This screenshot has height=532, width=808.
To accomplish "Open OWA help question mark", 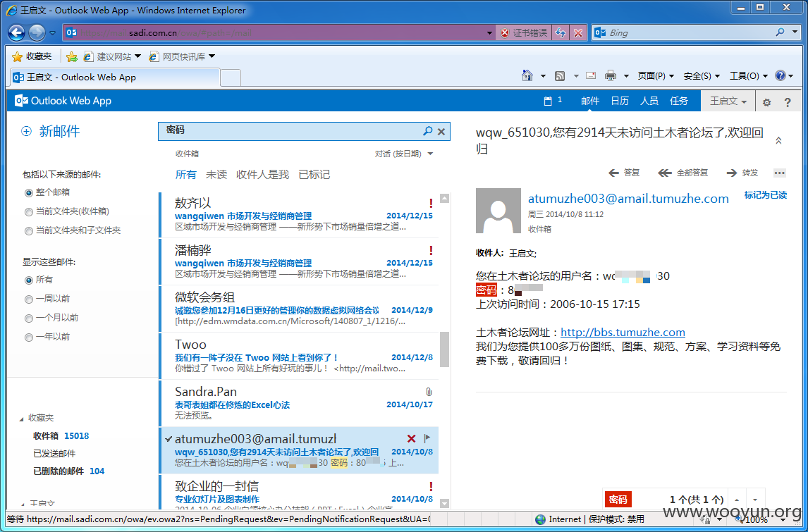I will 788,102.
